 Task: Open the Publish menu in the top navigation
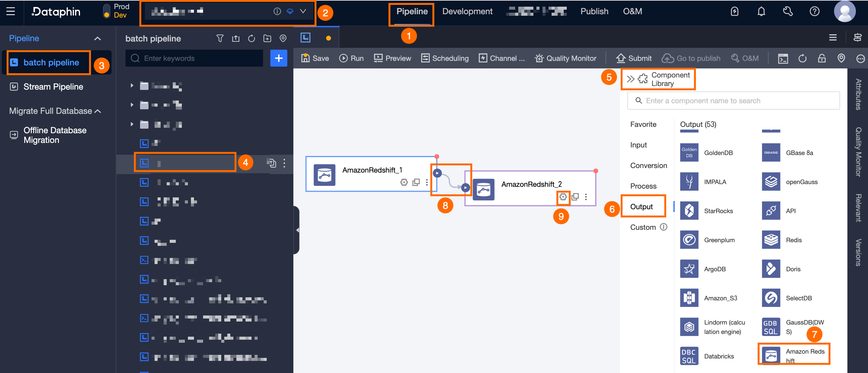pos(594,11)
